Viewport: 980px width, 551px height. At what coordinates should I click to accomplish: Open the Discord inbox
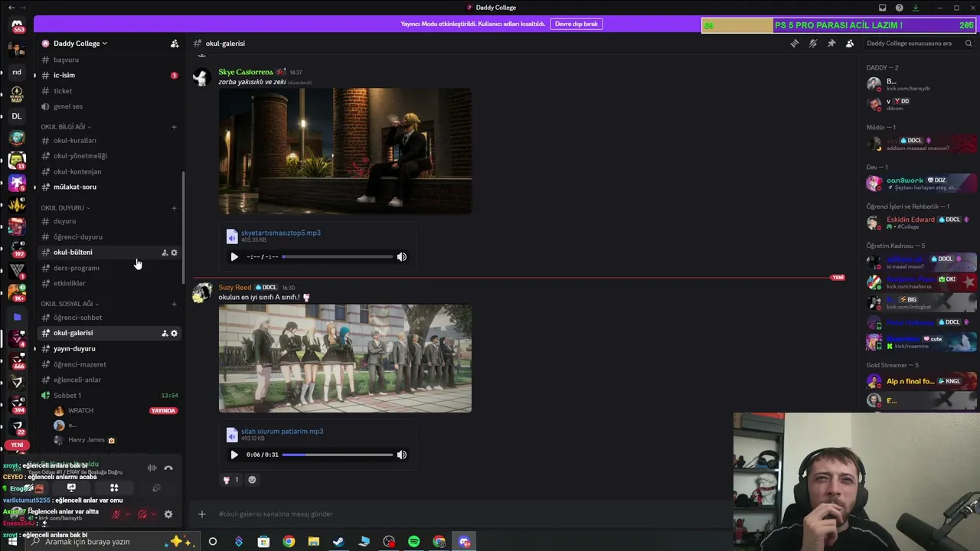(883, 8)
